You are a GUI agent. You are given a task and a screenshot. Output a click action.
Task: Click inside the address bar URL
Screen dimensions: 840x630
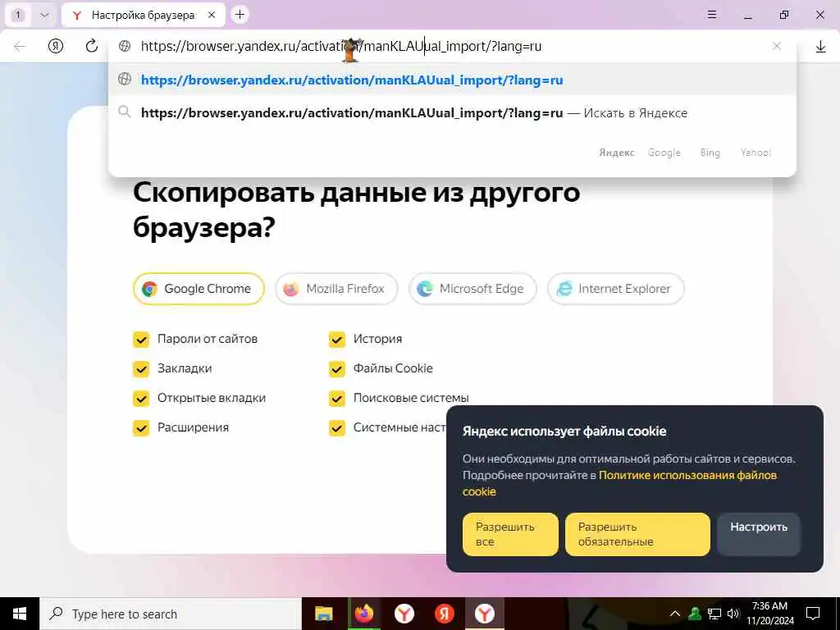(x=340, y=46)
